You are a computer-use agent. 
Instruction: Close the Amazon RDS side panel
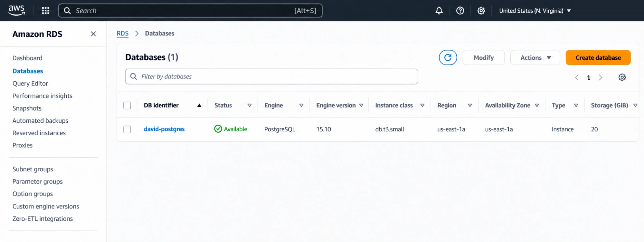[x=93, y=34]
